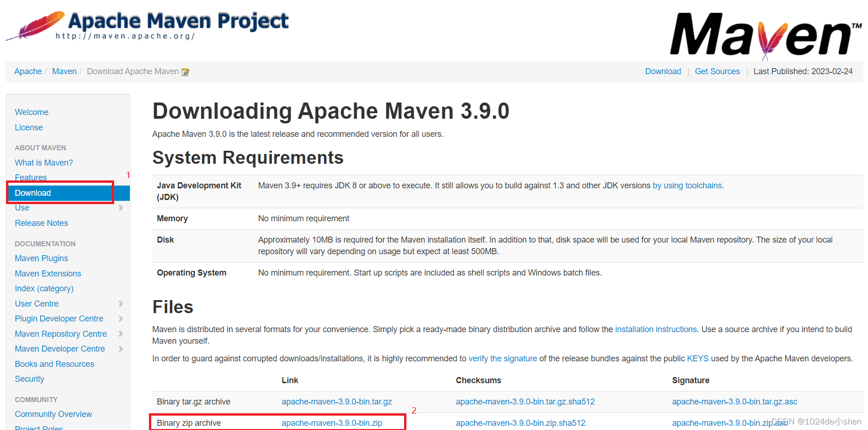Open the Community Overview link

(53, 414)
